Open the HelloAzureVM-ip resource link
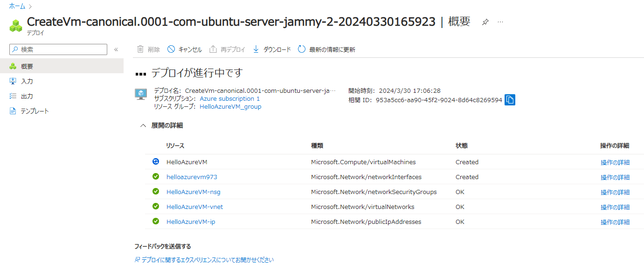The height and width of the screenshot is (271, 644). [x=191, y=222]
